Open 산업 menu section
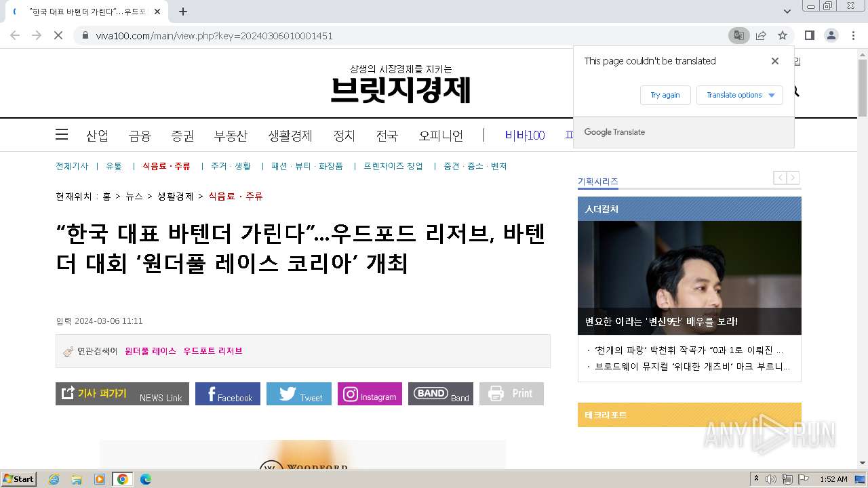The width and height of the screenshot is (868, 488). [97, 136]
